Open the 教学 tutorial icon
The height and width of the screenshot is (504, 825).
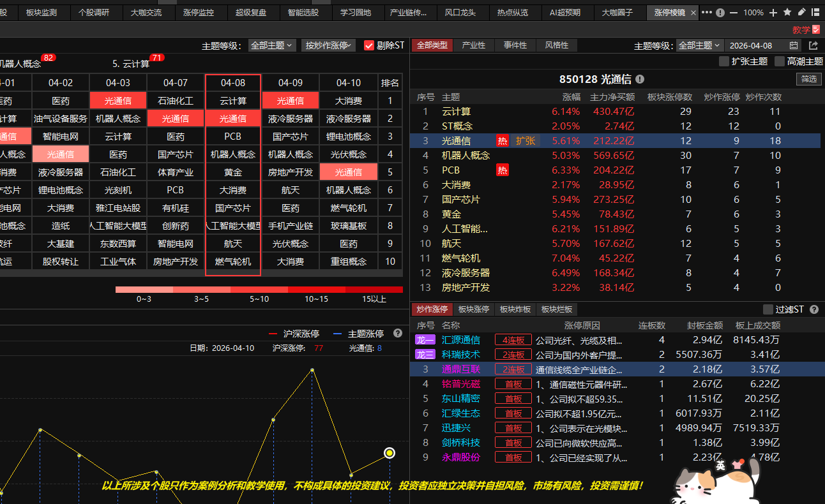[x=806, y=29]
